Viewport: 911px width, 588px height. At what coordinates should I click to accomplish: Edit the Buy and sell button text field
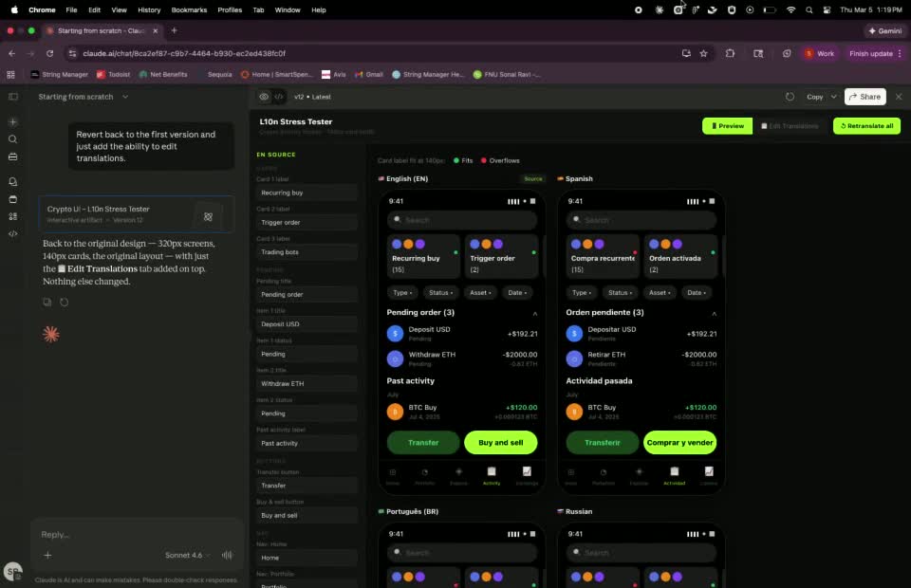tap(307, 515)
